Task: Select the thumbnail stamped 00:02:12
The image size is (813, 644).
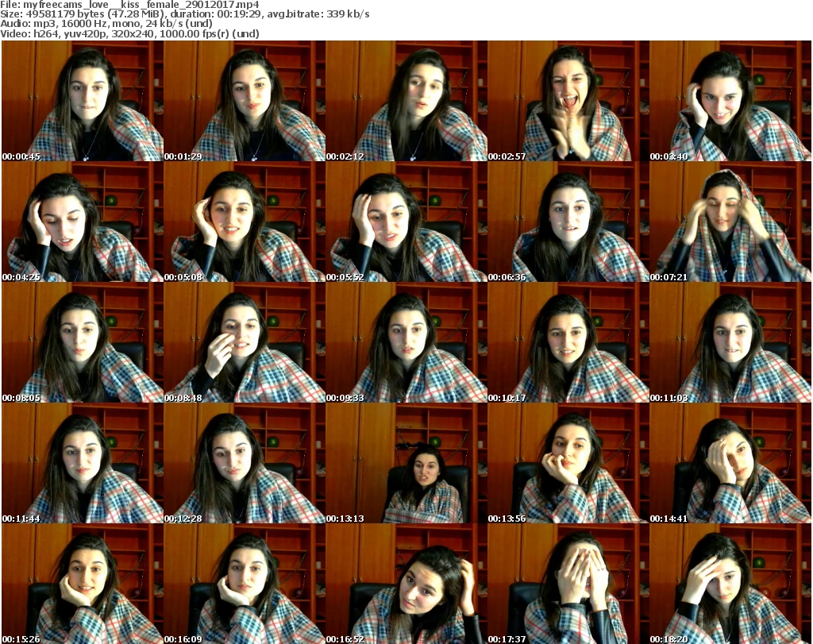Action: 406,101
